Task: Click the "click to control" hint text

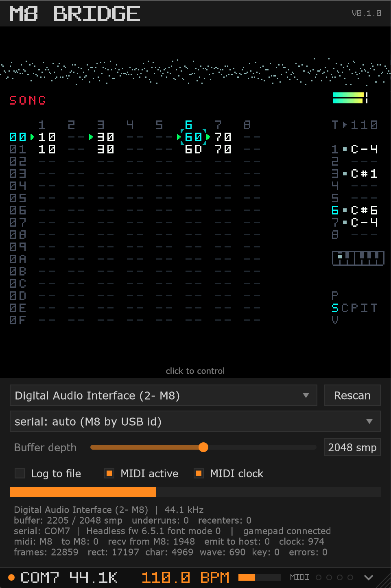Action: 195,371
